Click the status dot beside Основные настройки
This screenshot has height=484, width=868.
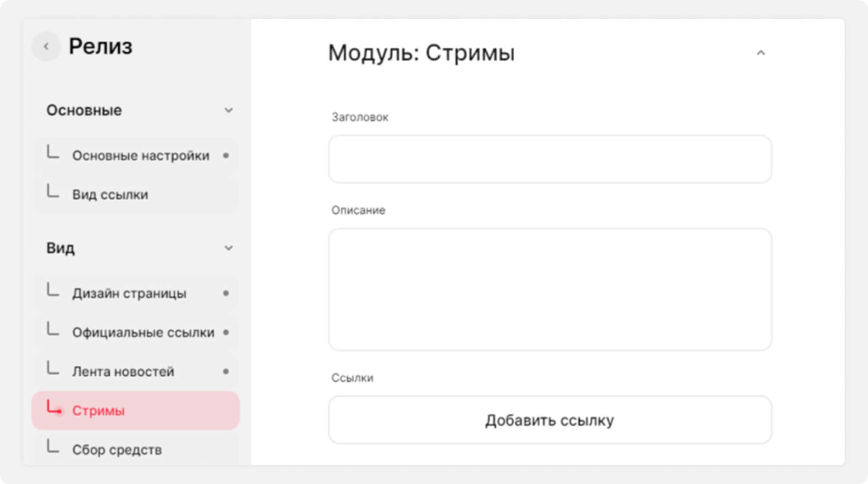[226, 156]
